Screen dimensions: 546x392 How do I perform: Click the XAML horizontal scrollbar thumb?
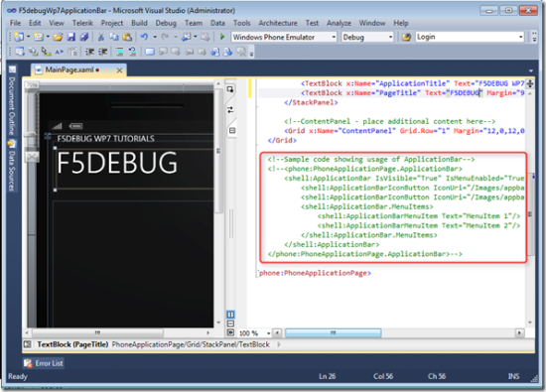click(333, 333)
